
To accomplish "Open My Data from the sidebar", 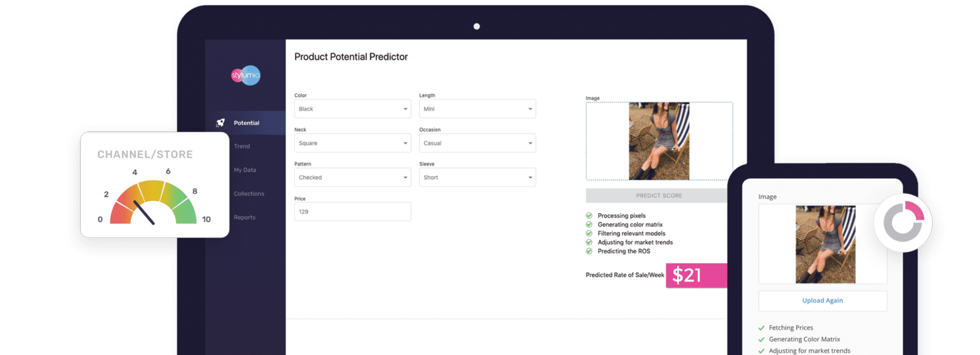I will (x=245, y=170).
